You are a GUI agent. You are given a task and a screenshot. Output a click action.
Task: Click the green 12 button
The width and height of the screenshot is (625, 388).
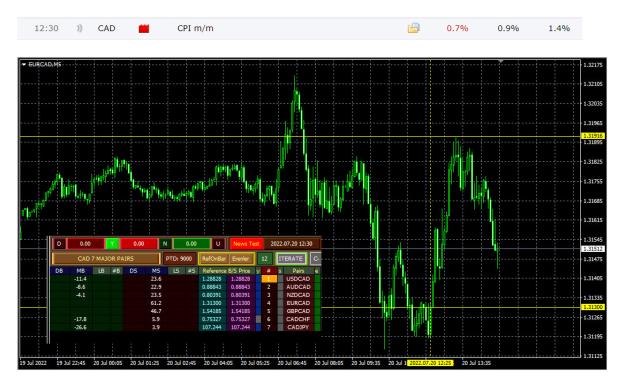click(264, 259)
